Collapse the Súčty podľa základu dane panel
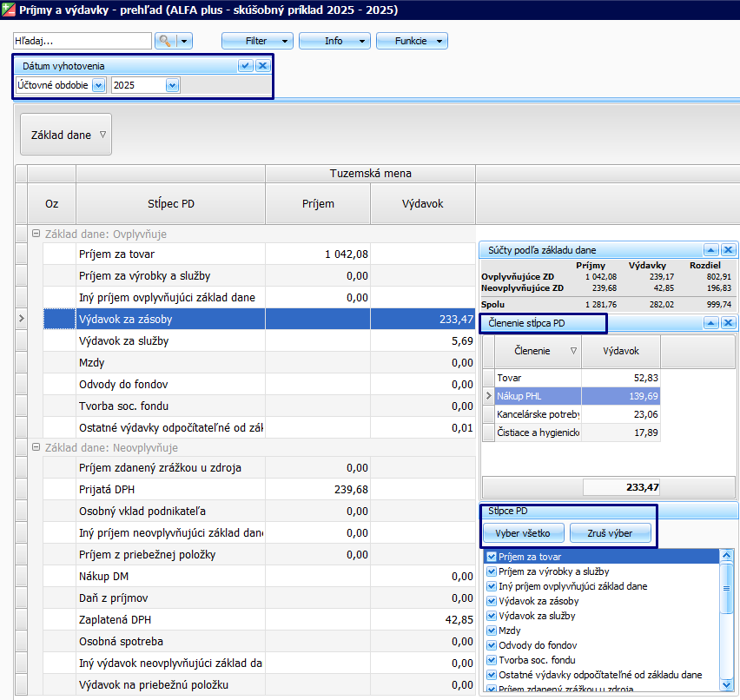This screenshot has height=700, width=740. tap(710, 250)
